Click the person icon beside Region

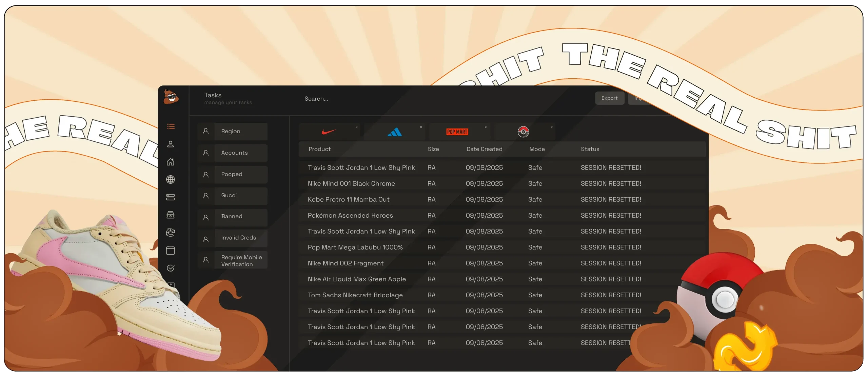click(205, 131)
